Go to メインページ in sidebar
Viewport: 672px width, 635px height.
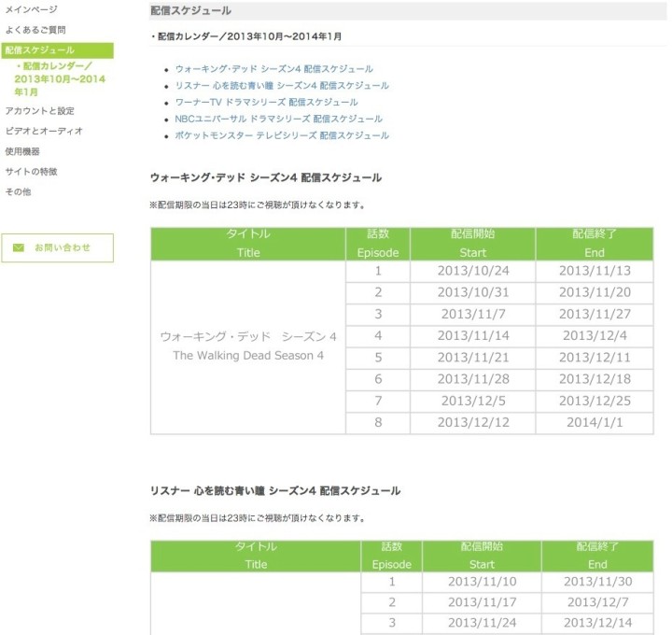(32, 9)
